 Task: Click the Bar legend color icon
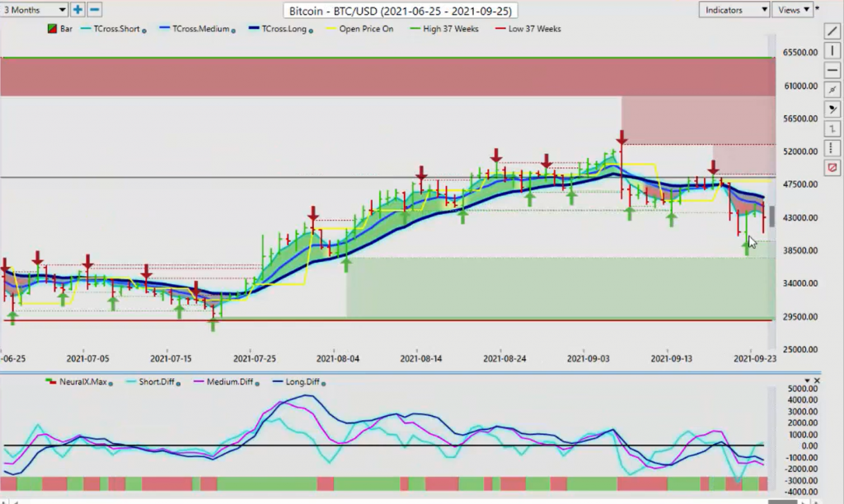(x=52, y=29)
